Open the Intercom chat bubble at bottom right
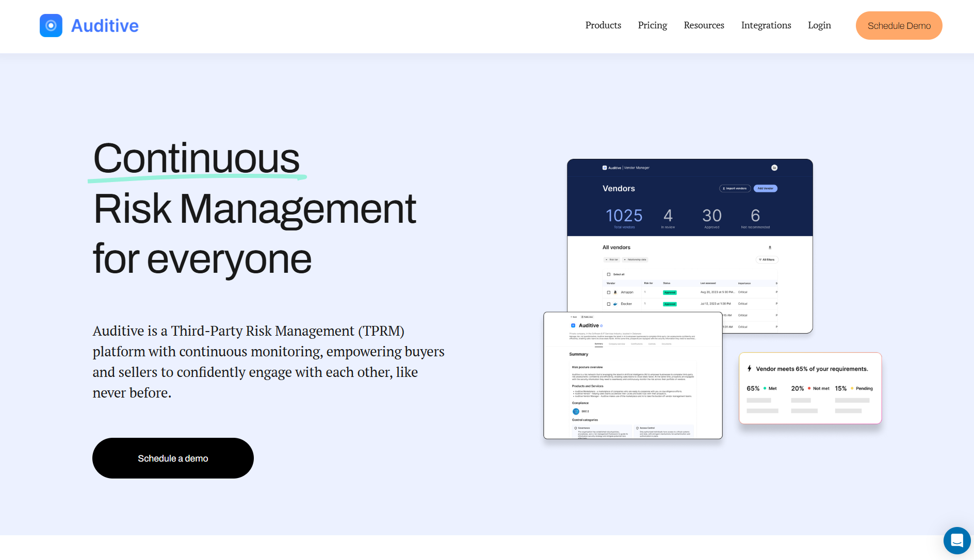The image size is (974, 560). tap(957, 541)
